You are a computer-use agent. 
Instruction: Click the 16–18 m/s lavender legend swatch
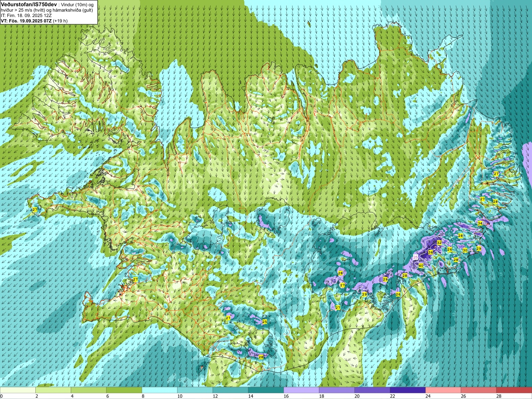[x=301, y=390]
